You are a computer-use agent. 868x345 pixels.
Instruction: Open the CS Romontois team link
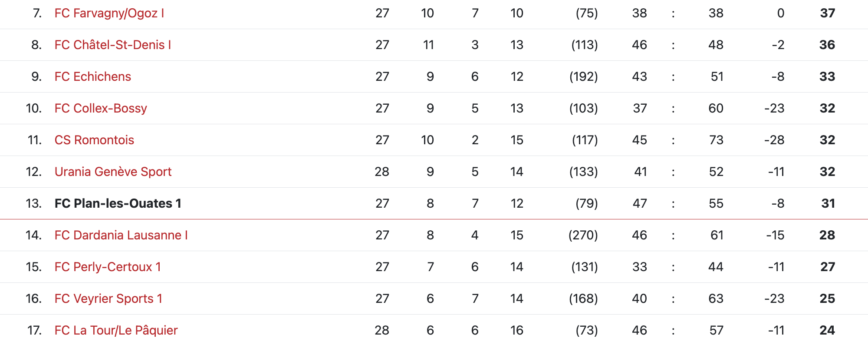pyautogui.click(x=94, y=140)
